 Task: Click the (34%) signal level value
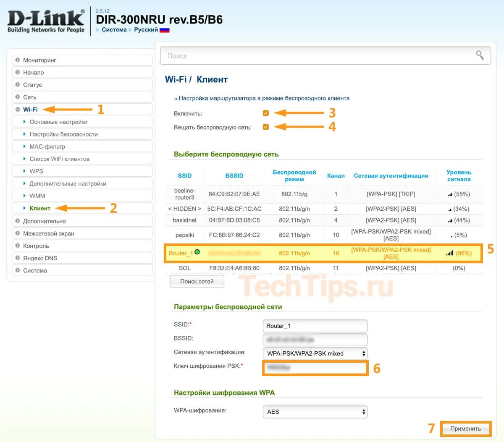click(462, 209)
